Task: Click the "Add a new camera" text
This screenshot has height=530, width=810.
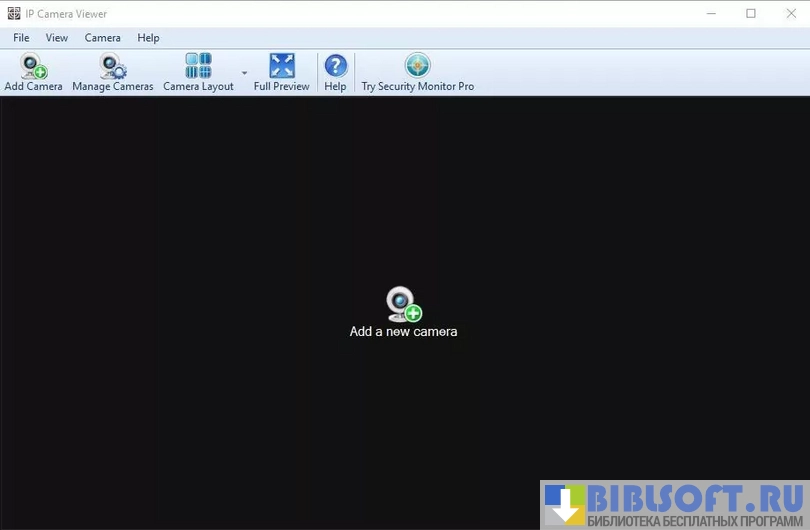Action: coord(403,332)
